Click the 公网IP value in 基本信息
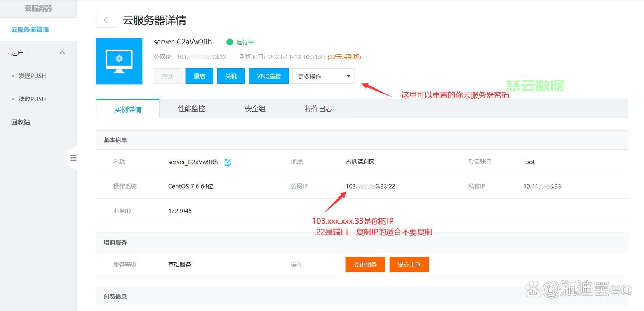This screenshot has height=311, width=644. 371,186
